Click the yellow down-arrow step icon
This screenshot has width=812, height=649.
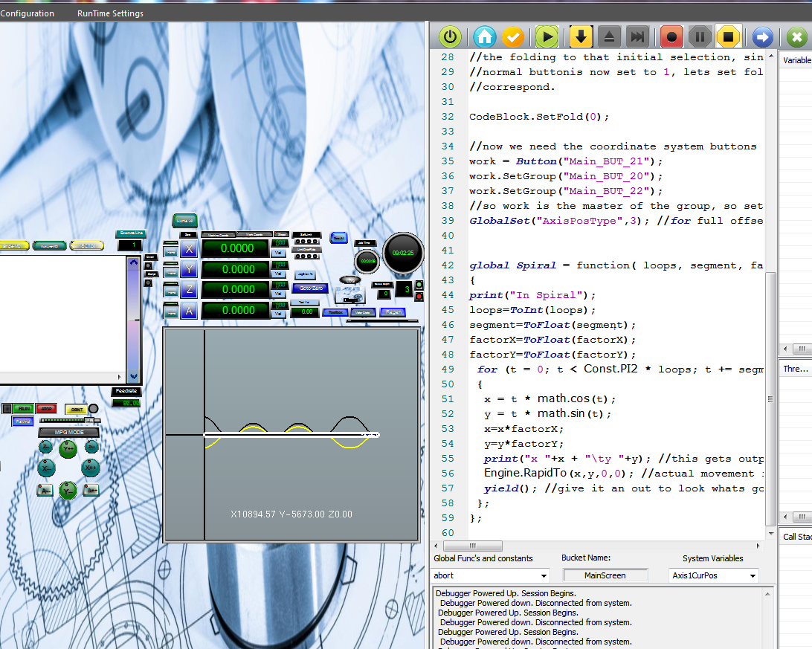coord(581,36)
